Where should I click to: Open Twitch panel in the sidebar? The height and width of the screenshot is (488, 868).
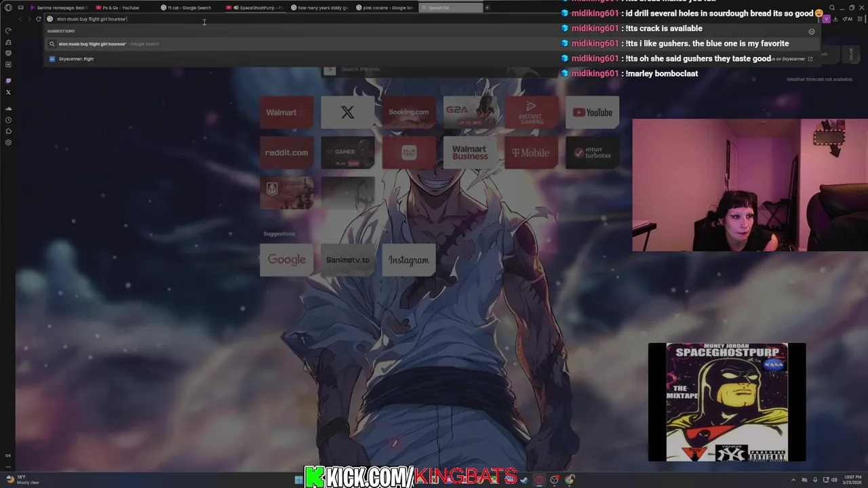click(x=8, y=81)
